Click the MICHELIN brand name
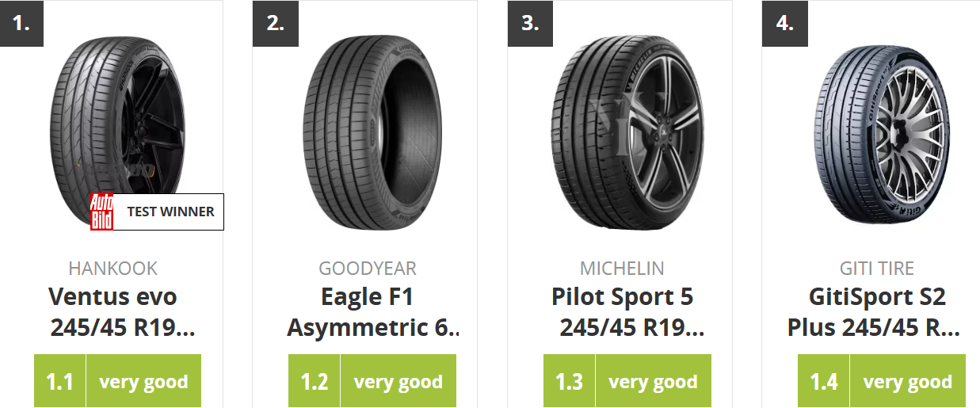 [623, 268]
